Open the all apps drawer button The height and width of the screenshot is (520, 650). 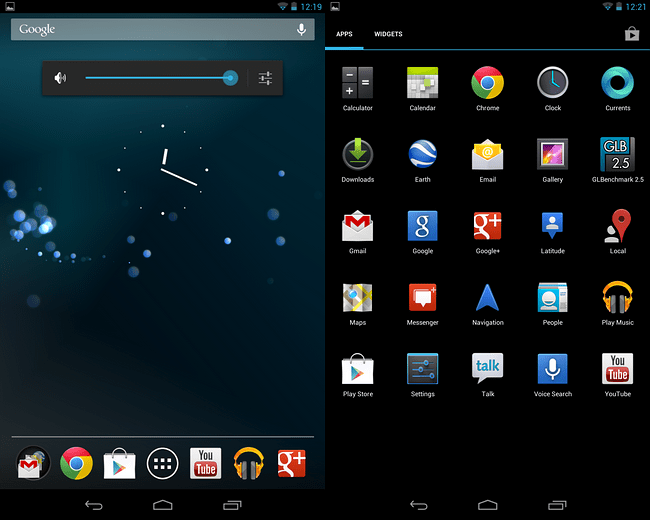click(x=162, y=463)
